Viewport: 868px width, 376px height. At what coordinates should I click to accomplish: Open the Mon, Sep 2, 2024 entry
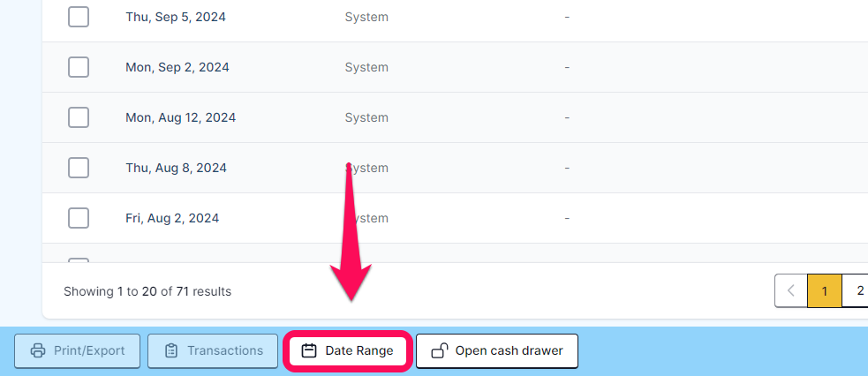tap(177, 67)
